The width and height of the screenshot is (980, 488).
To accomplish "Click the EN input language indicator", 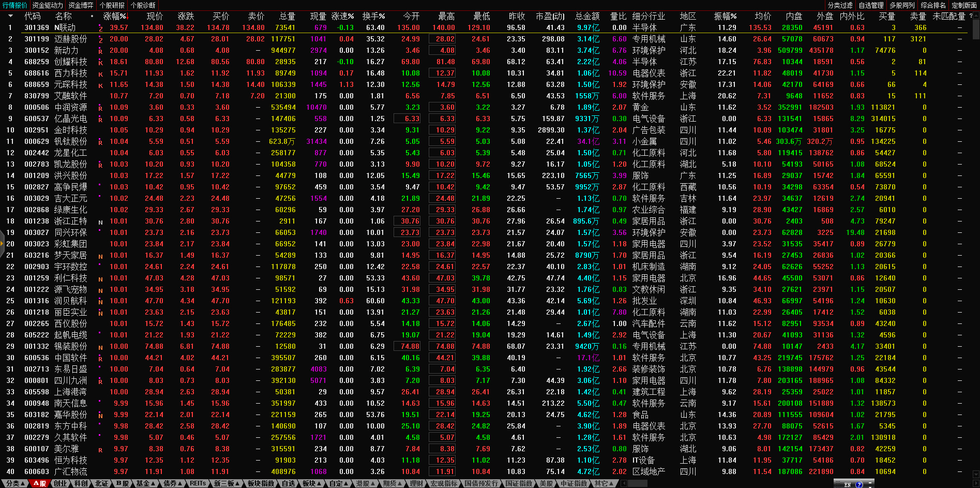I will [x=847, y=484].
